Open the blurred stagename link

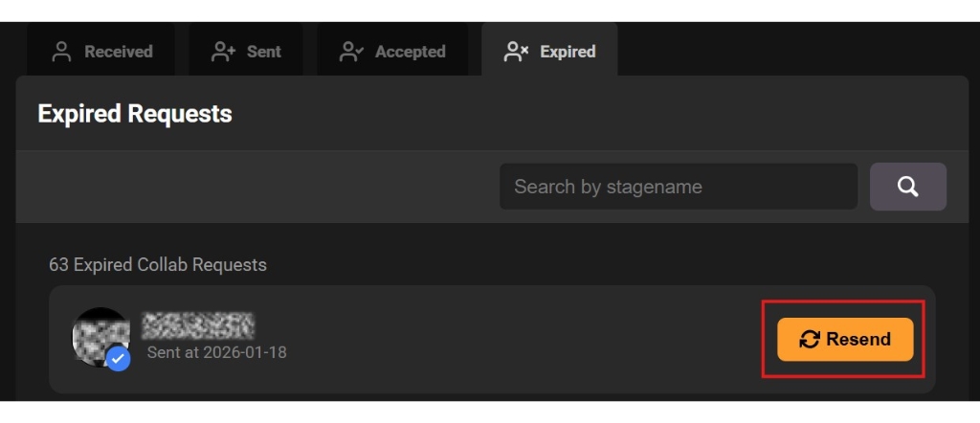[198, 325]
